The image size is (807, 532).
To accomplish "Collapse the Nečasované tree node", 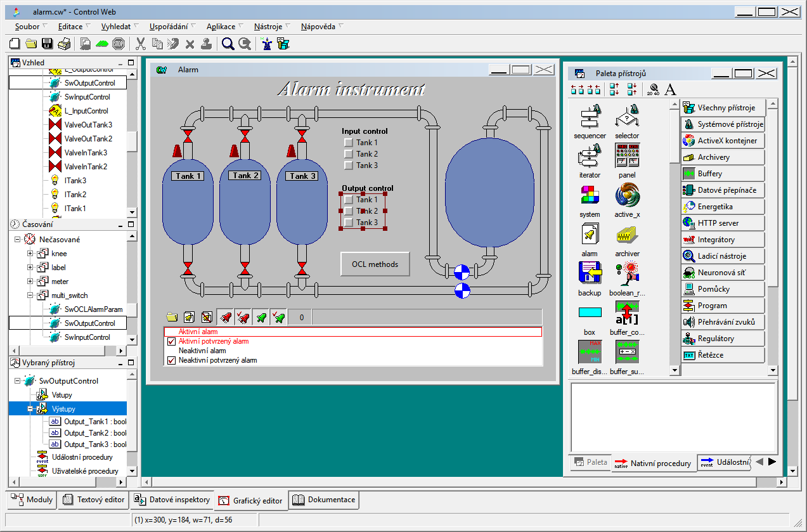I will click(17, 240).
